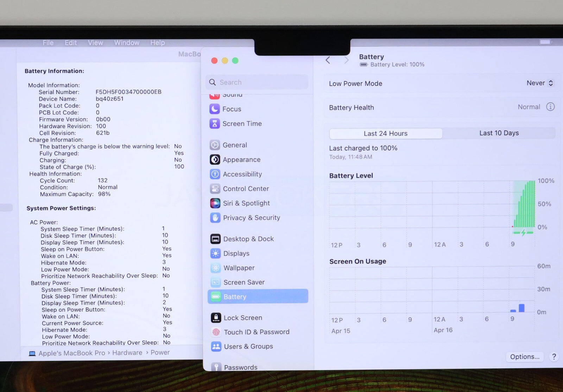Click the Options... button
The width and height of the screenshot is (563, 392).
tap(525, 357)
